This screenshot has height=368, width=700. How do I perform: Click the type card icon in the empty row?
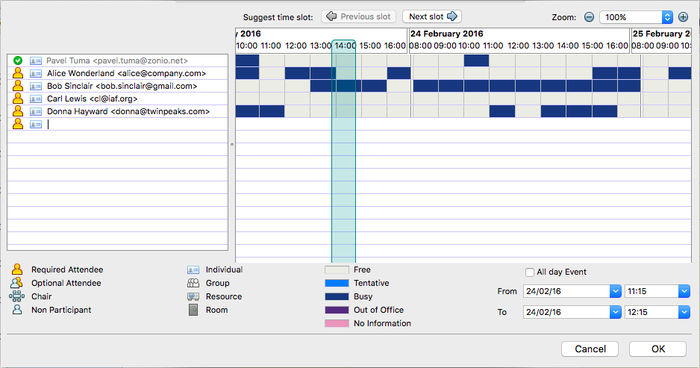click(36, 124)
